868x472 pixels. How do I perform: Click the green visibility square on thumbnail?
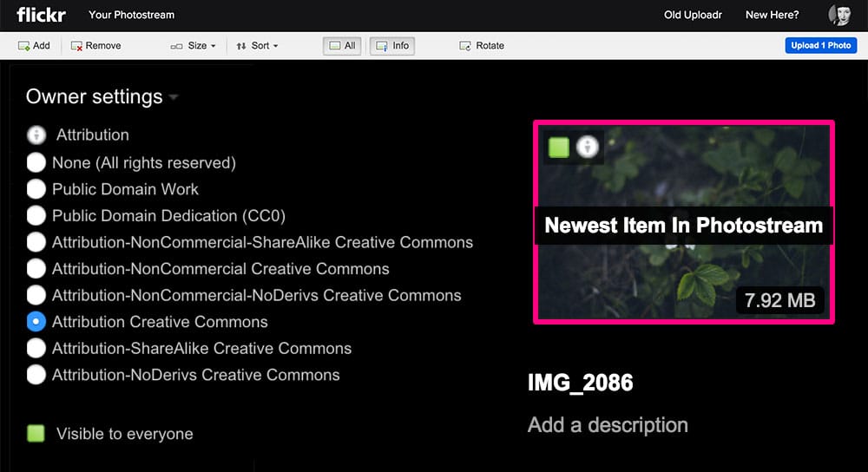pos(558,147)
